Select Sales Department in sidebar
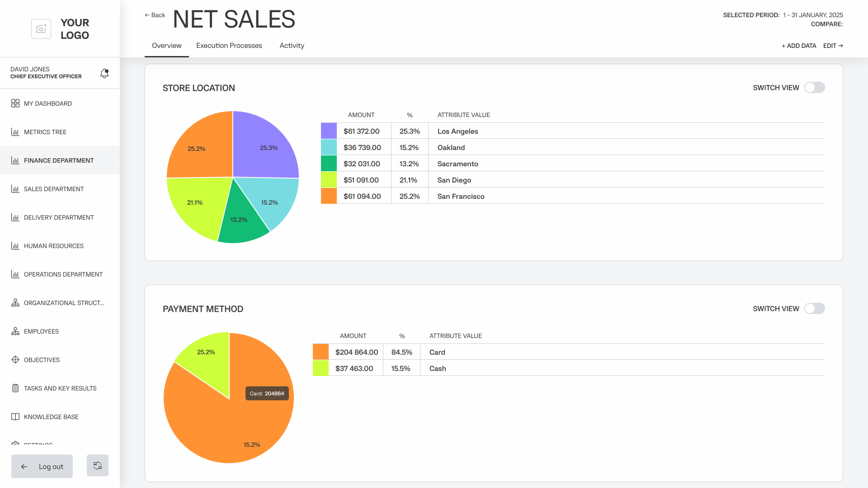The width and height of the screenshot is (868, 488). tap(54, 189)
